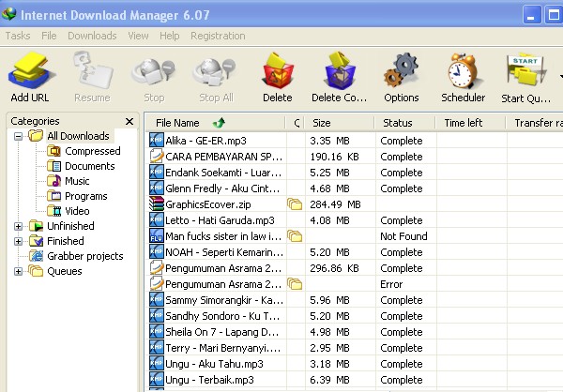Click the Add URL toolbar icon

pyautogui.click(x=32, y=70)
